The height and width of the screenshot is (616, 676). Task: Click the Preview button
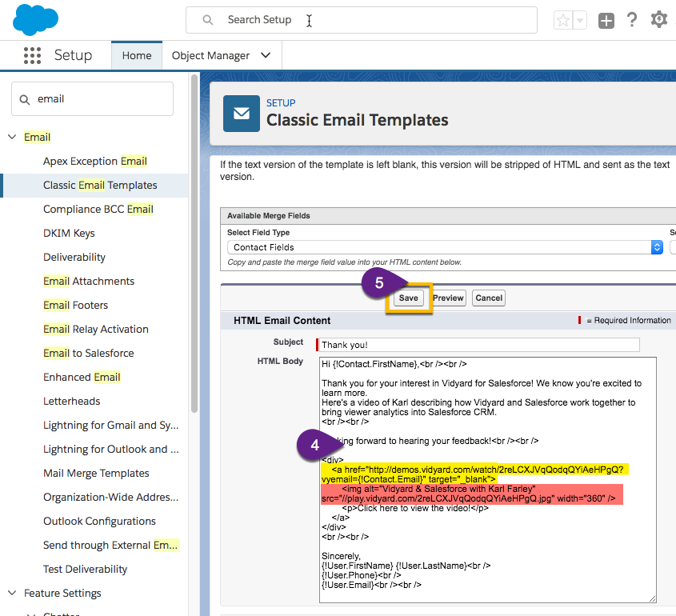point(448,298)
